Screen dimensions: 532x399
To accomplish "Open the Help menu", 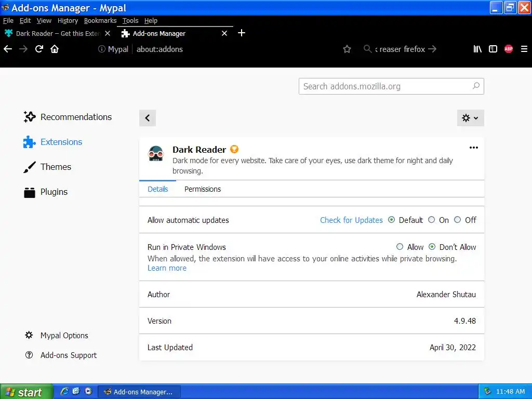I will point(151,21).
